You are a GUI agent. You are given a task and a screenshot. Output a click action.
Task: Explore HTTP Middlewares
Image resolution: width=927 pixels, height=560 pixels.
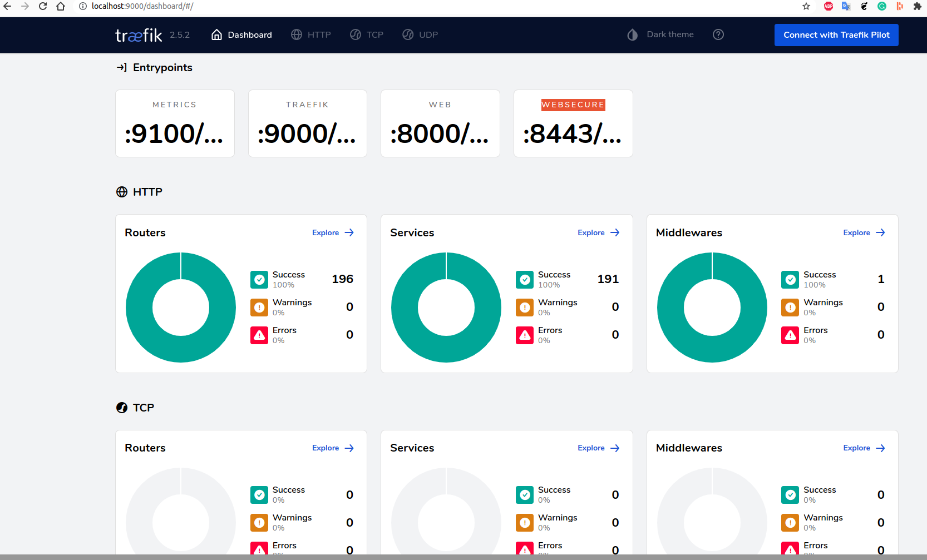point(863,232)
